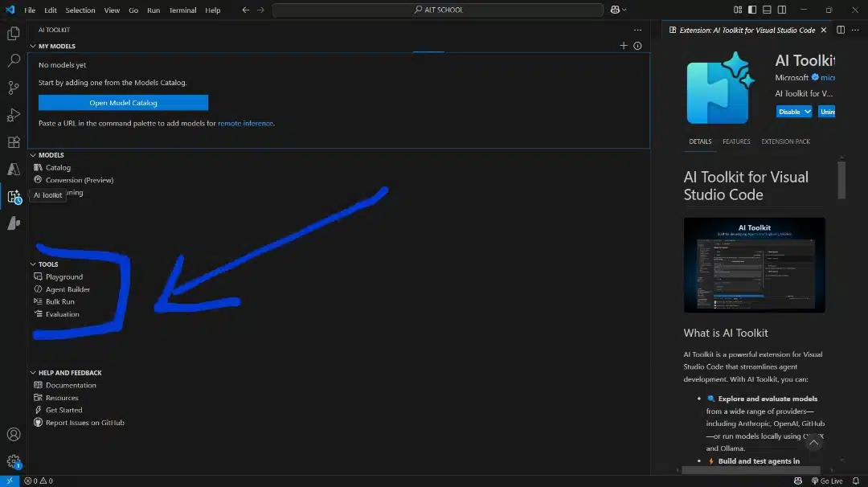
Task: Follow the remote inference link
Action: [x=245, y=124]
